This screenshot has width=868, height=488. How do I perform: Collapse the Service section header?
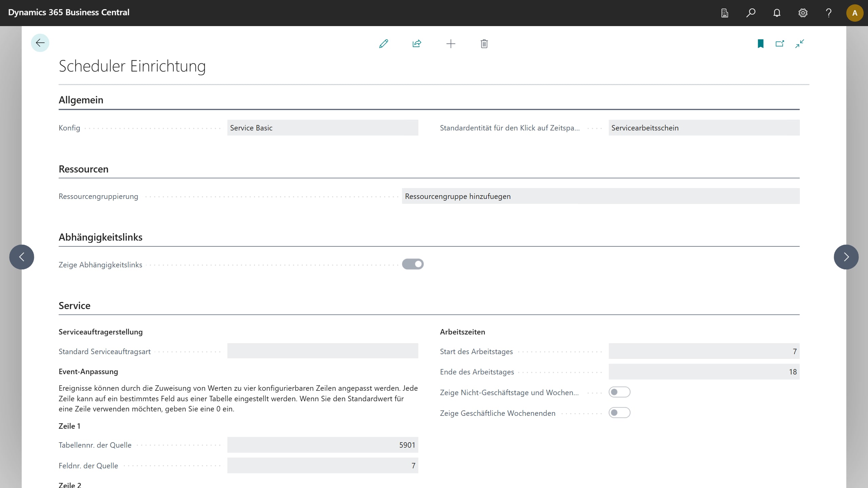click(x=75, y=306)
